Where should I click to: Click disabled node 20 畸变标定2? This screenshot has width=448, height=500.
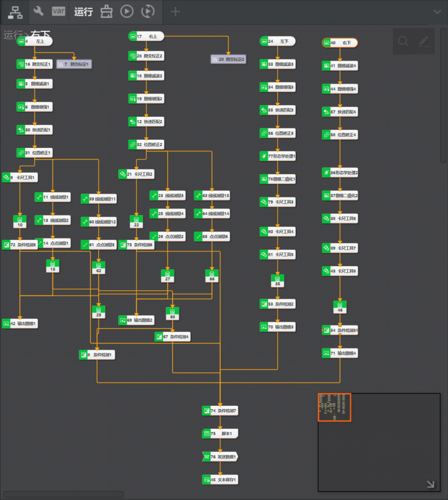tap(228, 59)
